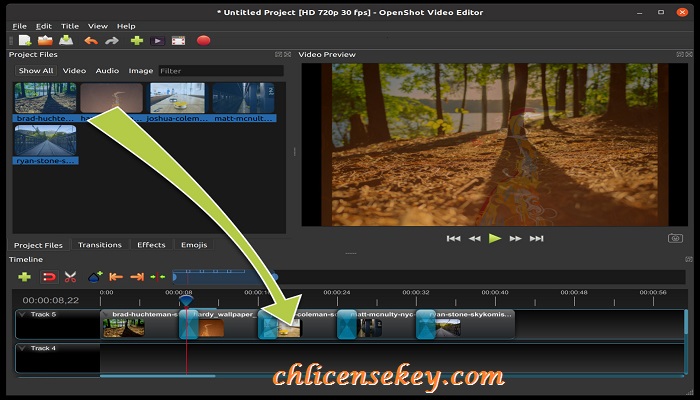Switch to the Transitions tab

click(100, 245)
